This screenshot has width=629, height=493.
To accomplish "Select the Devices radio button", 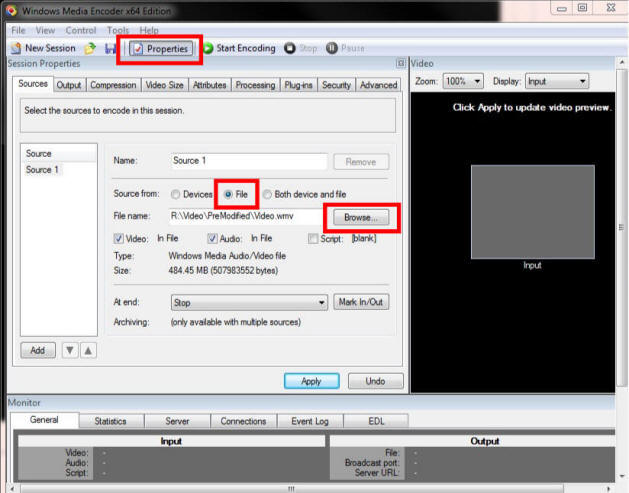I will (x=175, y=195).
